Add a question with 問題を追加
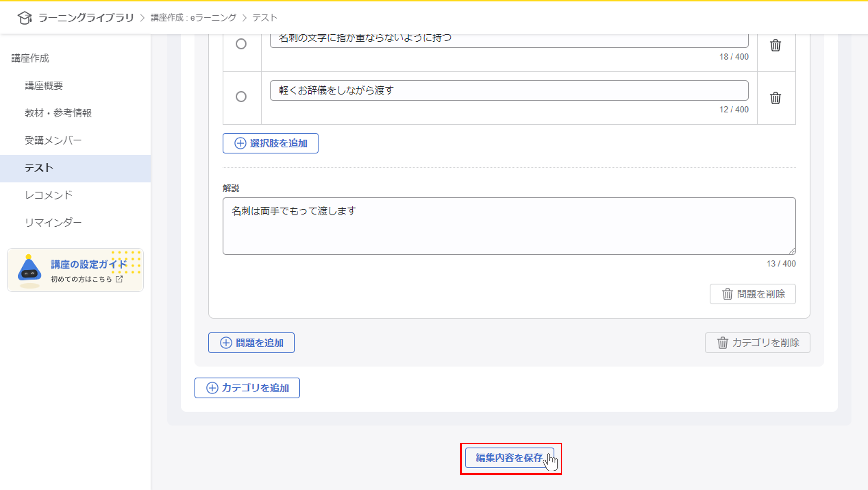Viewport: 868px width, 490px height. [251, 343]
